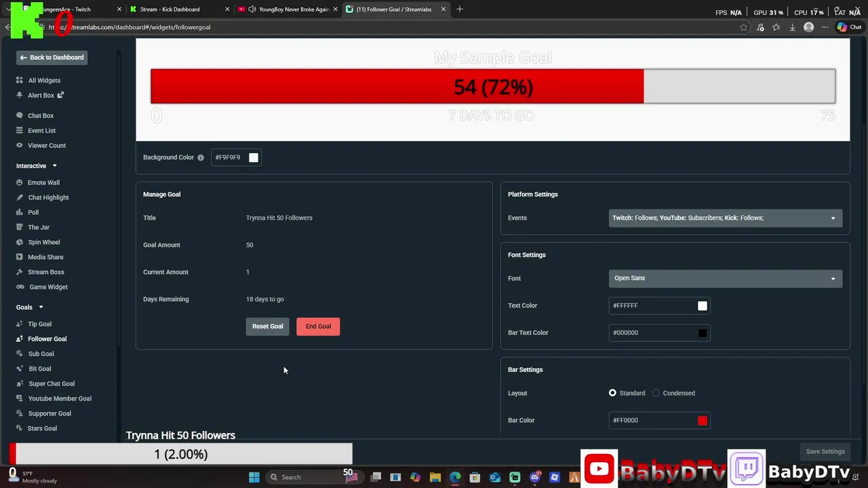Open Follower Goal in sidebar

[47, 339]
